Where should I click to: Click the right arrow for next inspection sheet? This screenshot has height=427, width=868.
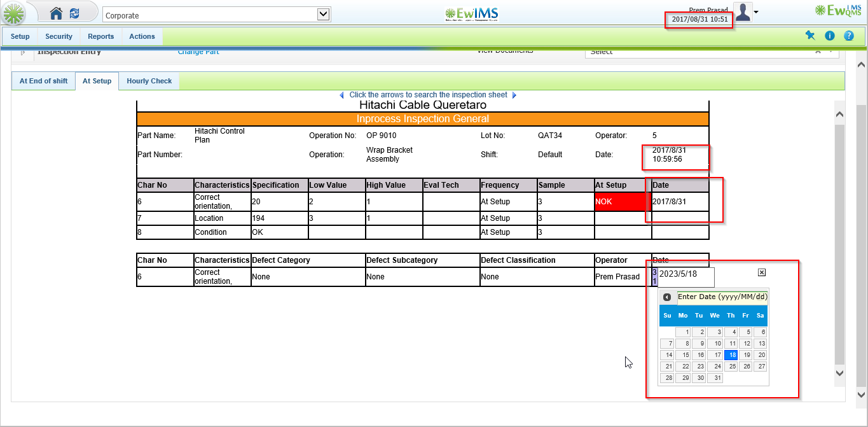tap(514, 95)
